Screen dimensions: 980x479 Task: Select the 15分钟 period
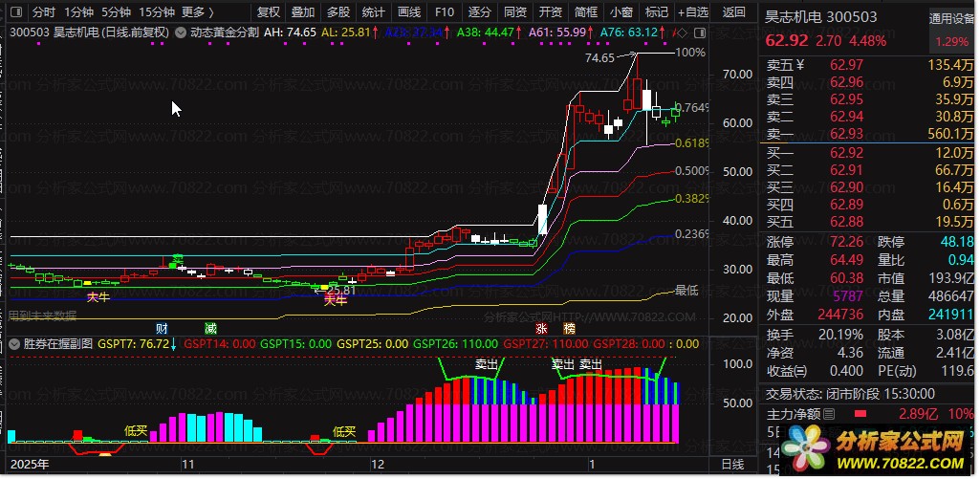156,11
